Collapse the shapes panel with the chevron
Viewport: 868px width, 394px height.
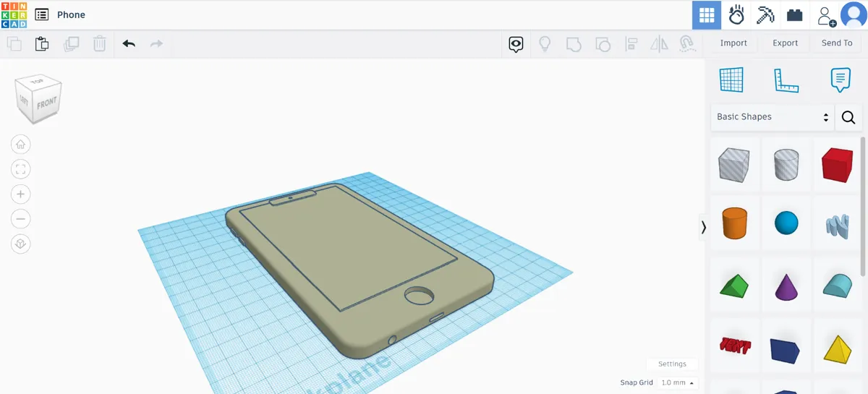coord(704,227)
